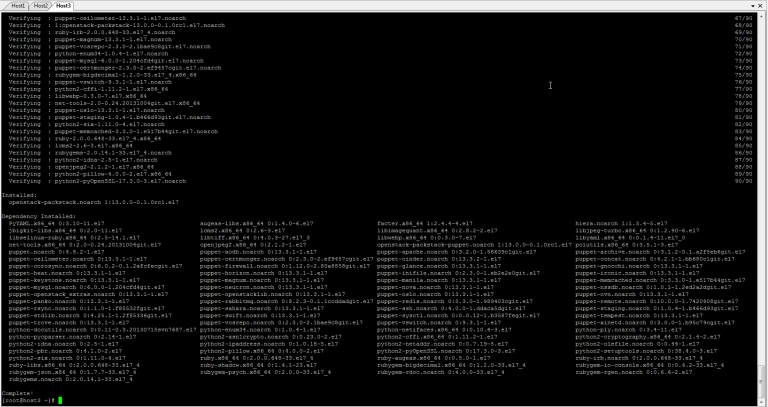Screen dimensions: 768x407
Task: Click the Verifying python2-cffi-1.11.2-1 line
Action: 88,89
